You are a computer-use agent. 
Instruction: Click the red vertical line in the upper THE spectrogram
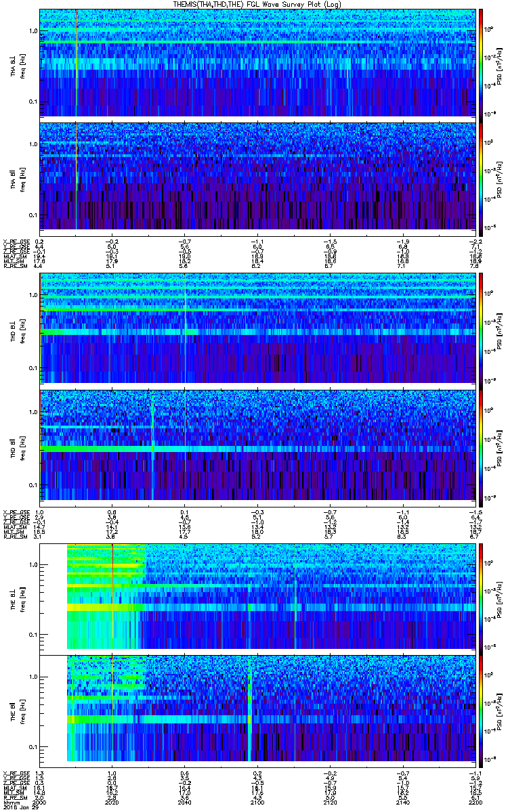point(112,595)
